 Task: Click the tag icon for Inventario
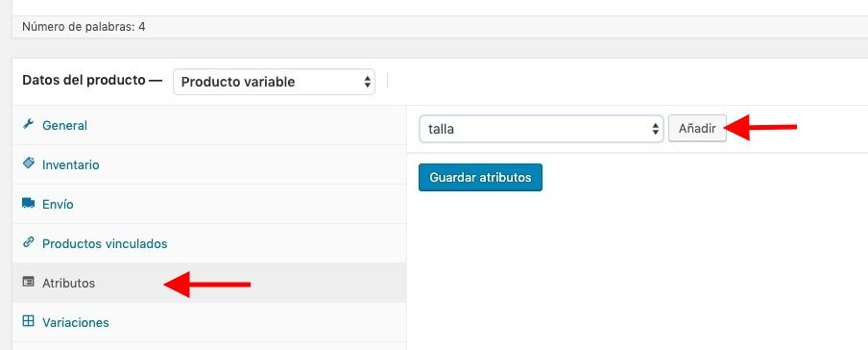pos(28,163)
